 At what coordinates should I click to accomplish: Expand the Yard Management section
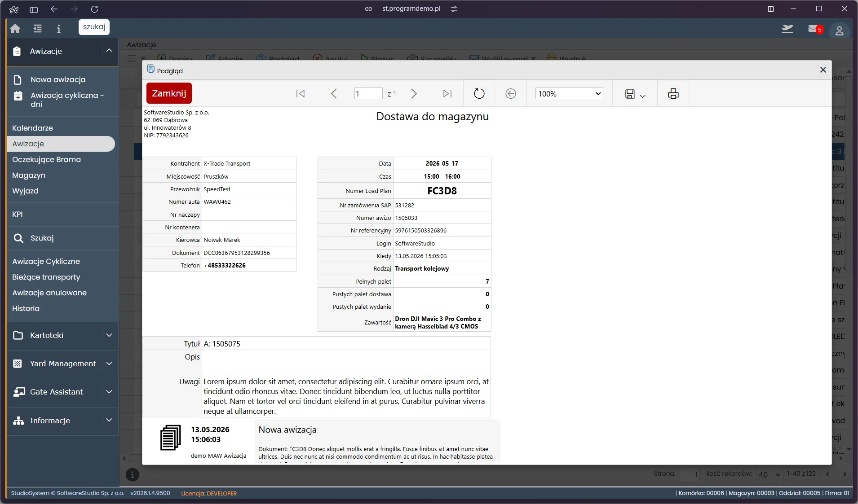109,364
